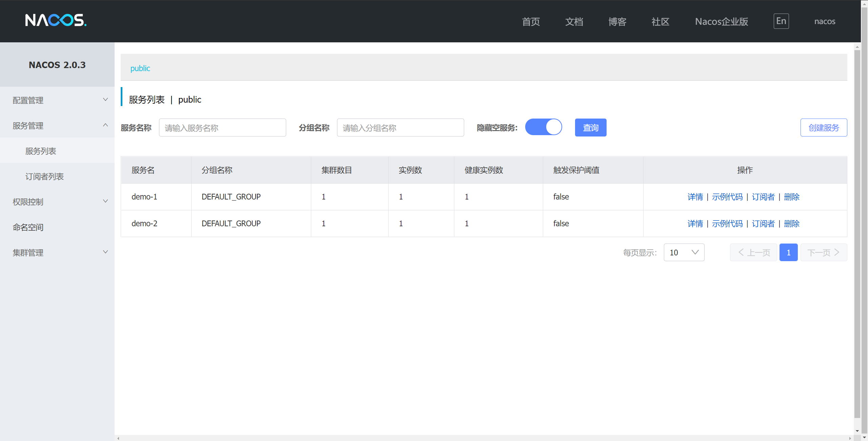The width and height of the screenshot is (868, 441).
Task: Click the next page arrow button
Action: (824, 252)
